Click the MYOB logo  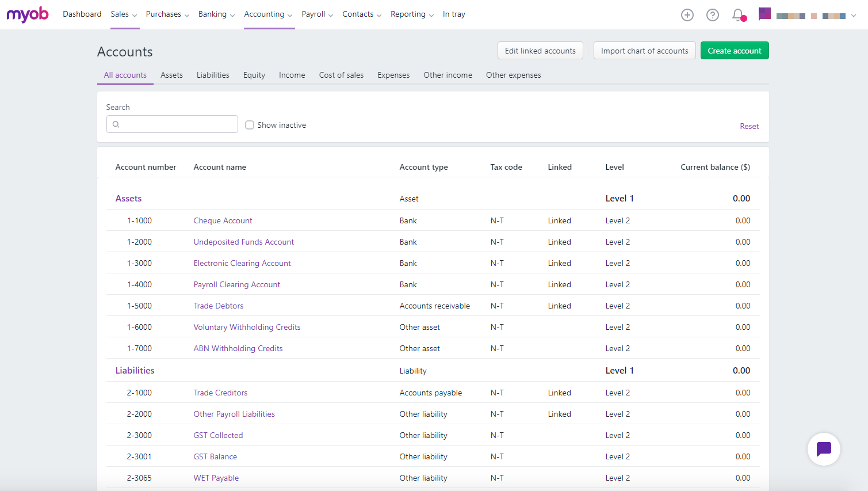pyautogui.click(x=28, y=14)
